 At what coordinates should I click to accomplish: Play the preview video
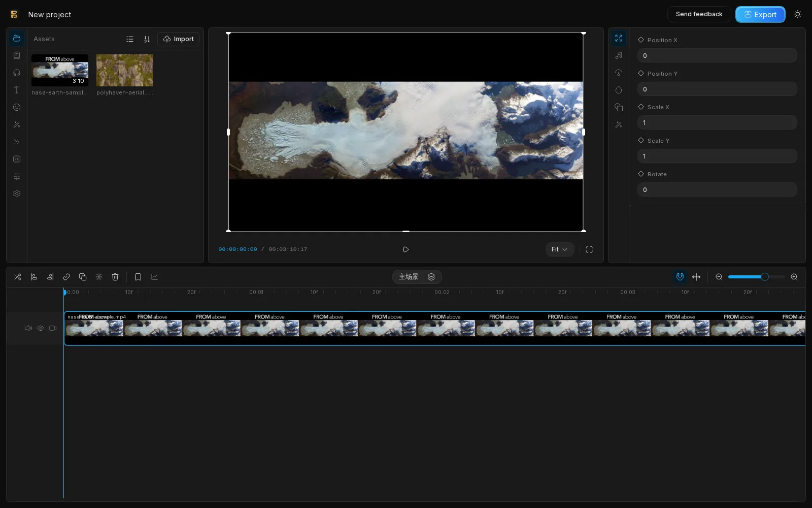pyautogui.click(x=405, y=249)
